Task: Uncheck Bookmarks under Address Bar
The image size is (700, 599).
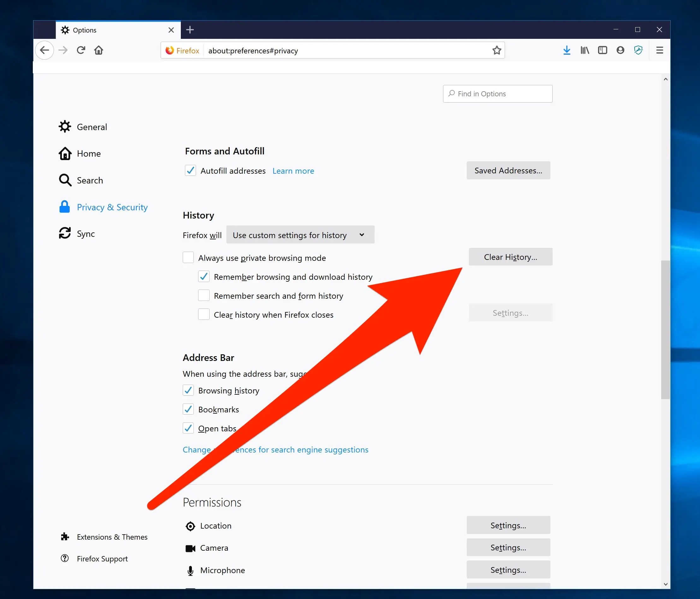Action: [188, 409]
